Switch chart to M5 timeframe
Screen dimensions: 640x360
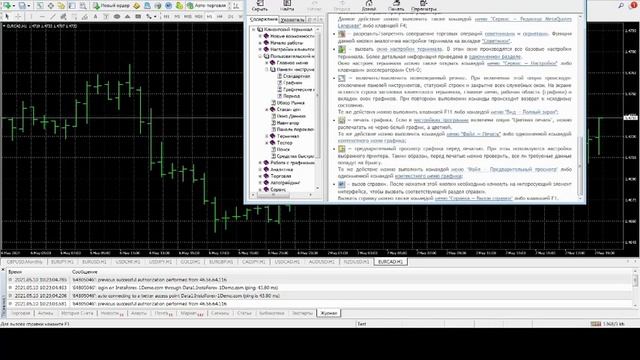tap(177, 16)
